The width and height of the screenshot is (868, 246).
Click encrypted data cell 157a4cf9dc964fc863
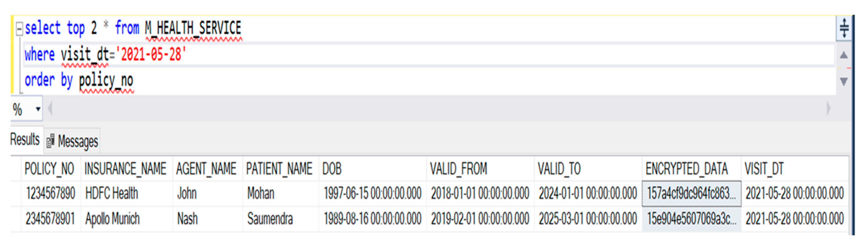click(x=691, y=194)
